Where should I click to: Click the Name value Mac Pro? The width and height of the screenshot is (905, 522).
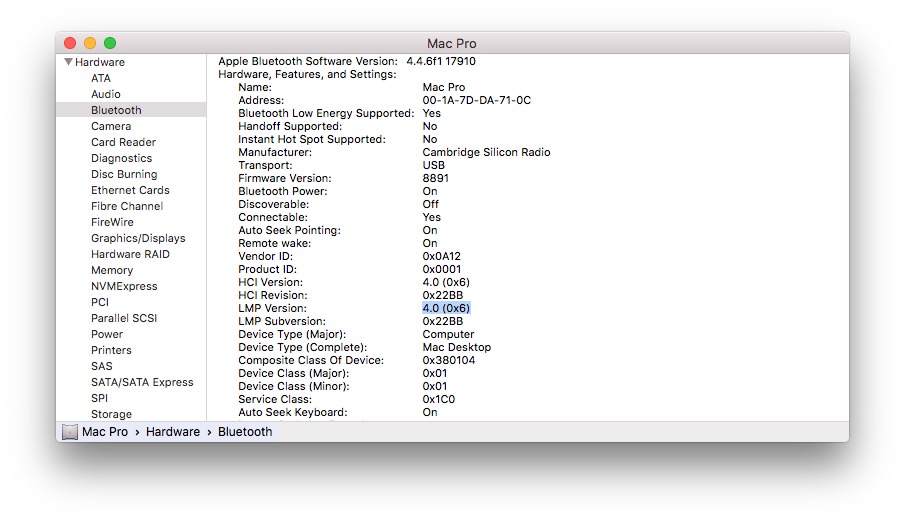[443, 87]
